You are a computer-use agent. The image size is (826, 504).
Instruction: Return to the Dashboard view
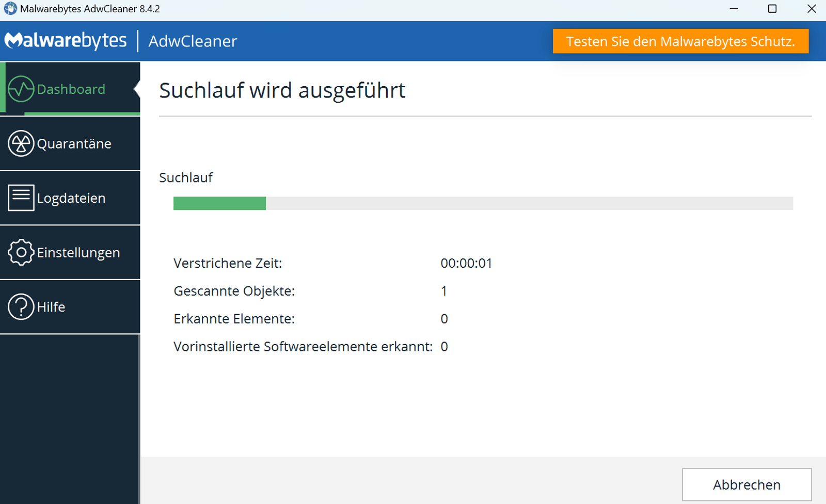pyautogui.click(x=70, y=88)
